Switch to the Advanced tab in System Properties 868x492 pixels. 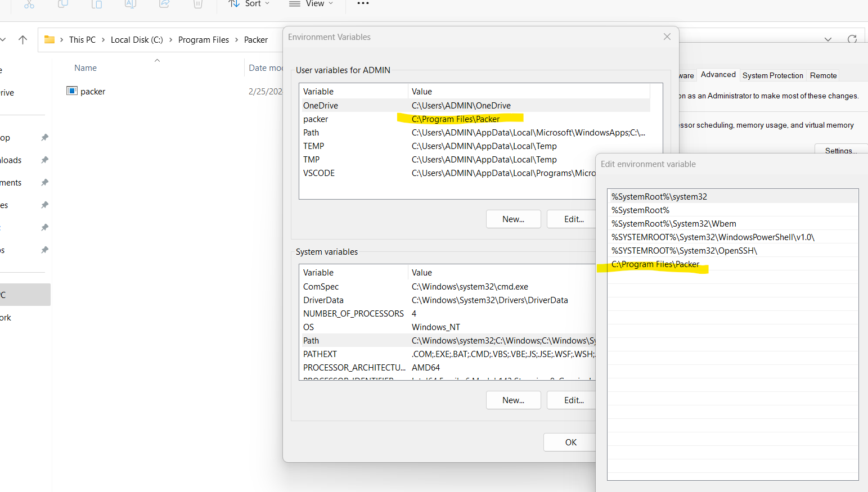(x=718, y=74)
